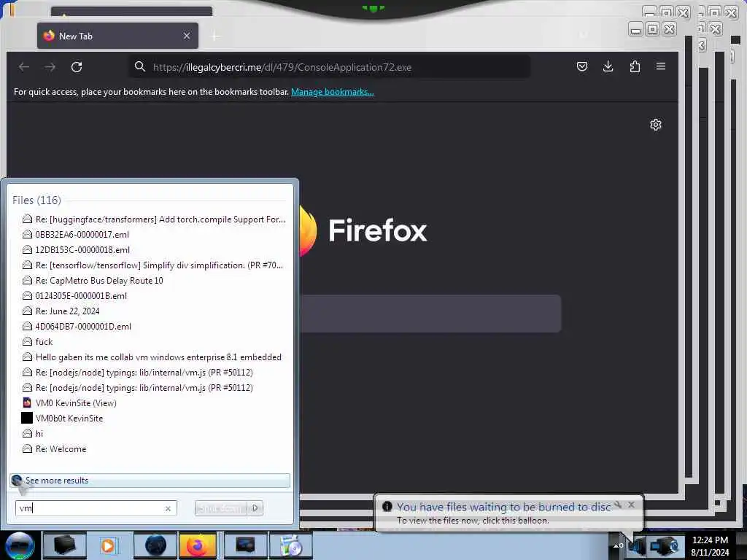Clear the Start menu search text
747x560 pixels.
click(168, 508)
